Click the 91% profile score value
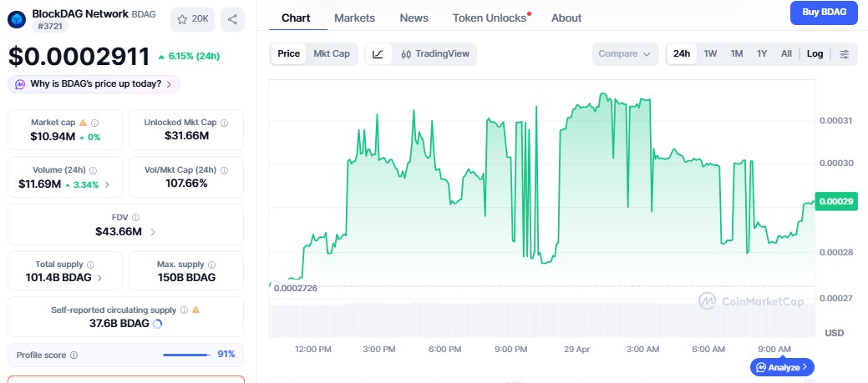 coord(226,355)
